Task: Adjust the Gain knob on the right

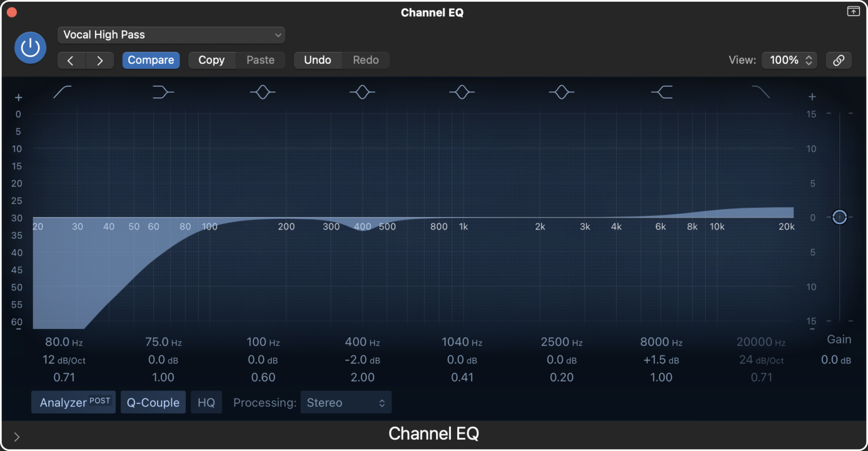Action: click(x=839, y=217)
